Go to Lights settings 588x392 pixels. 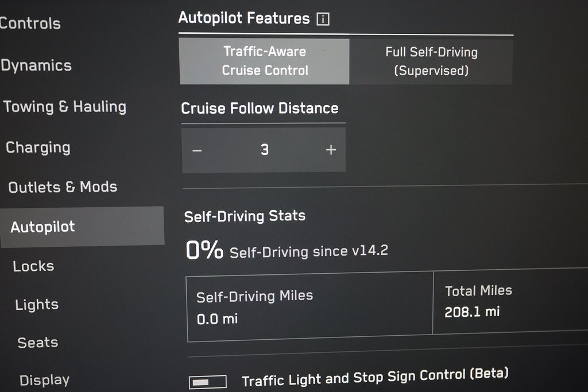(37, 305)
